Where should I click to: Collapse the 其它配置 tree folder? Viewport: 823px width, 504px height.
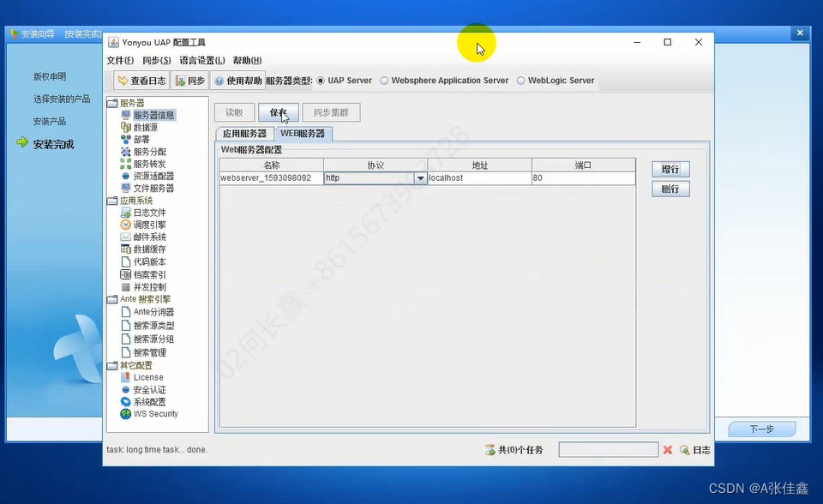click(x=111, y=365)
